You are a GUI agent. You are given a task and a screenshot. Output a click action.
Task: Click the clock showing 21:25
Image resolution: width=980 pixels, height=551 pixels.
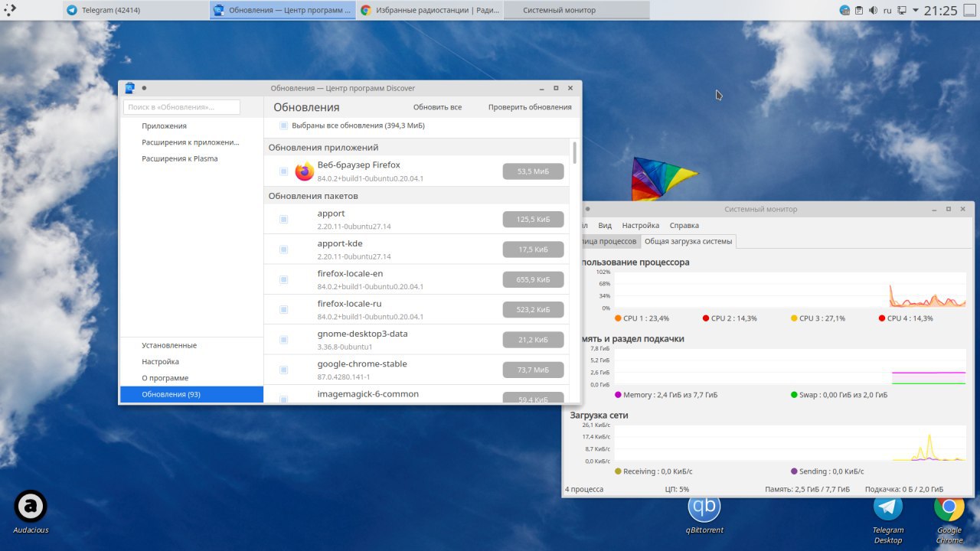[940, 11]
